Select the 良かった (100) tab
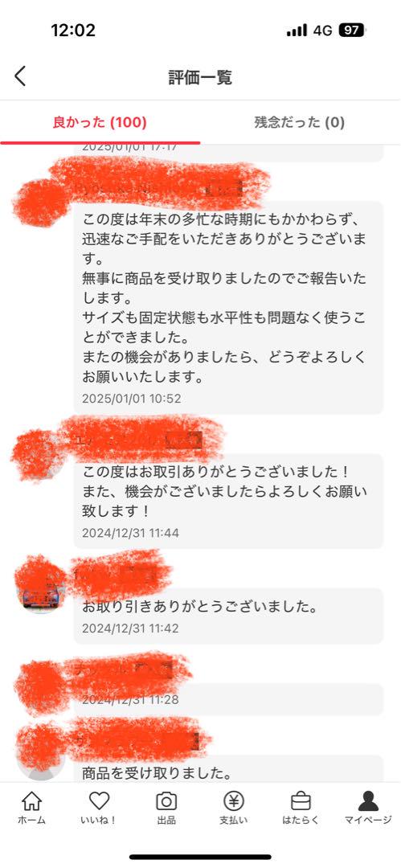 coord(100,122)
